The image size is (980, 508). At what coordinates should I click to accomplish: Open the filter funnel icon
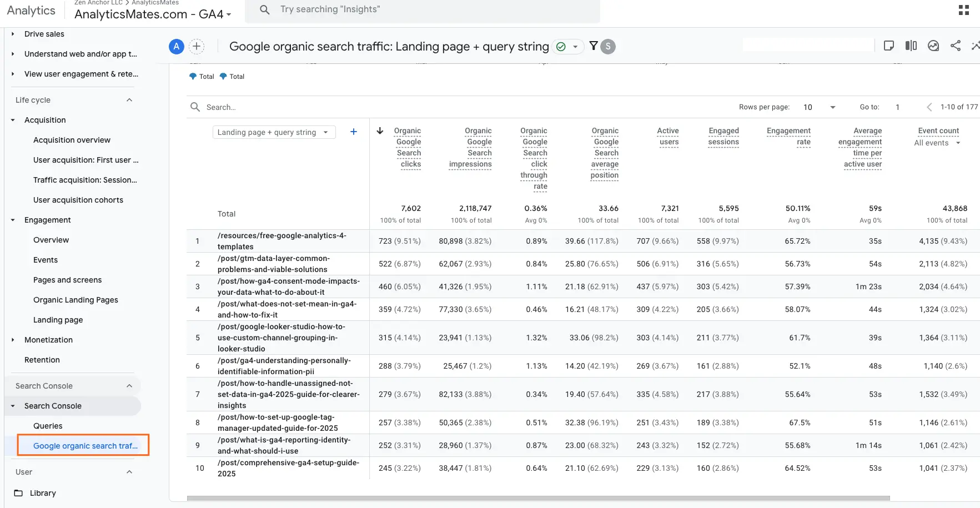pos(594,46)
